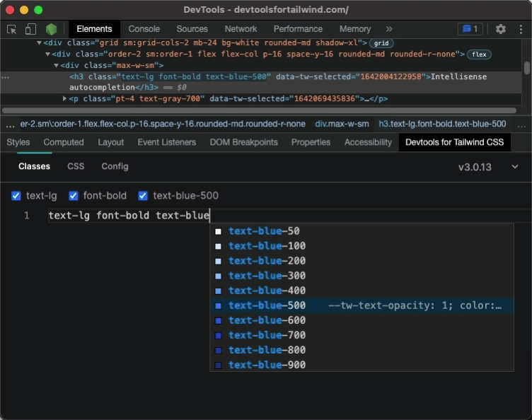
Task: Click the flex layout badge
Action: (479, 54)
